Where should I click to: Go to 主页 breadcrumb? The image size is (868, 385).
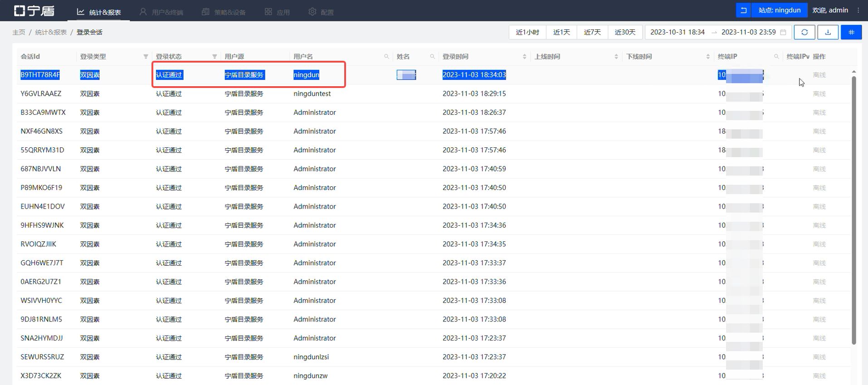click(x=19, y=32)
